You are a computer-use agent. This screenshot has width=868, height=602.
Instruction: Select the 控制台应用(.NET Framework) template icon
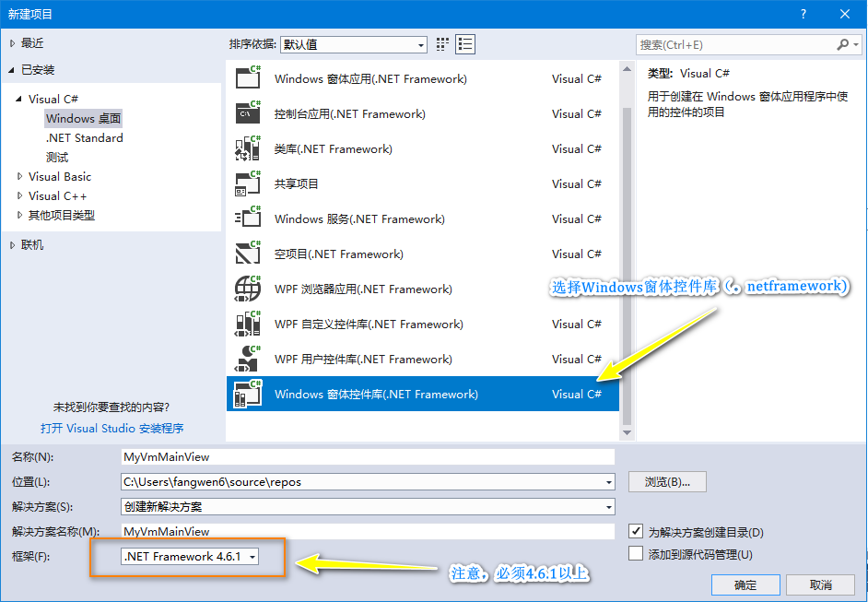coord(247,113)
